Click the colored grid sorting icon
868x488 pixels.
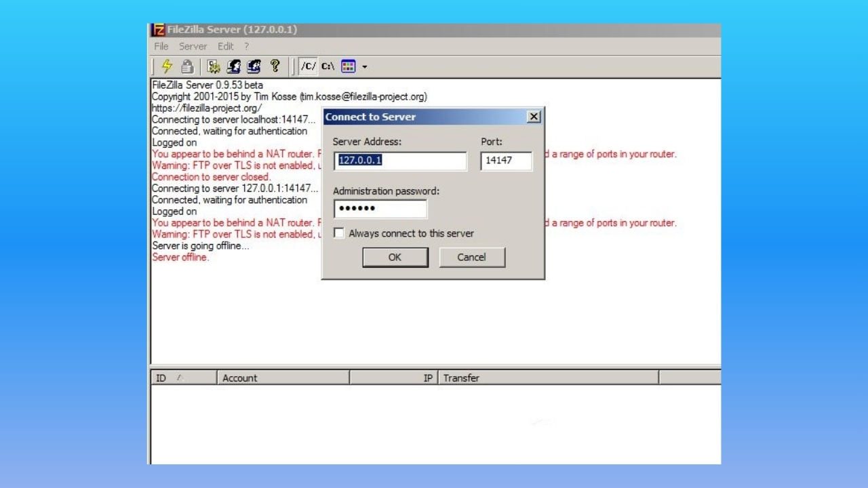click(349, 66)
